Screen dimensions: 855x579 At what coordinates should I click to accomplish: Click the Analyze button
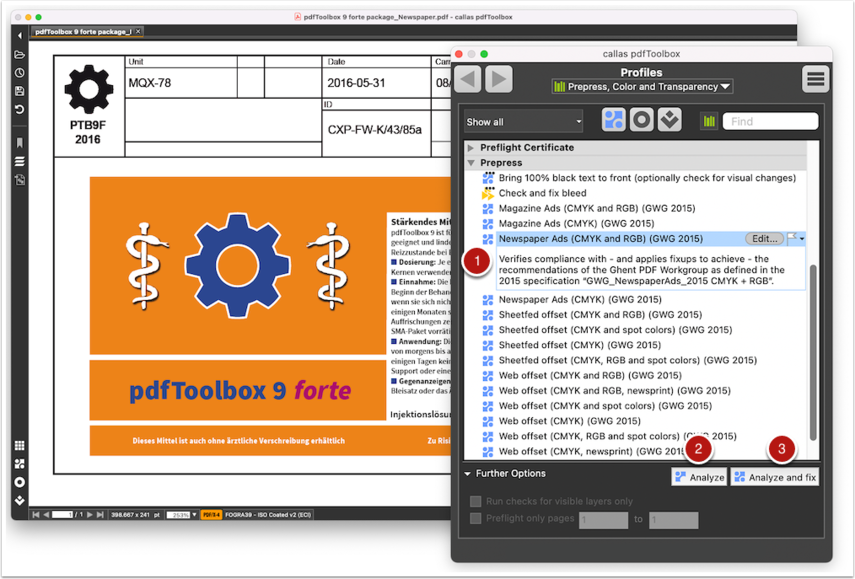point(699,477)
